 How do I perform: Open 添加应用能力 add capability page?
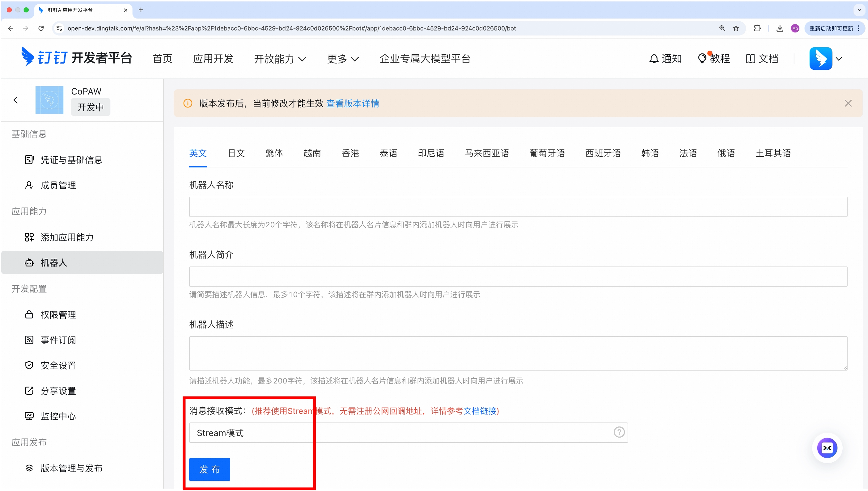tap(67, 237)
